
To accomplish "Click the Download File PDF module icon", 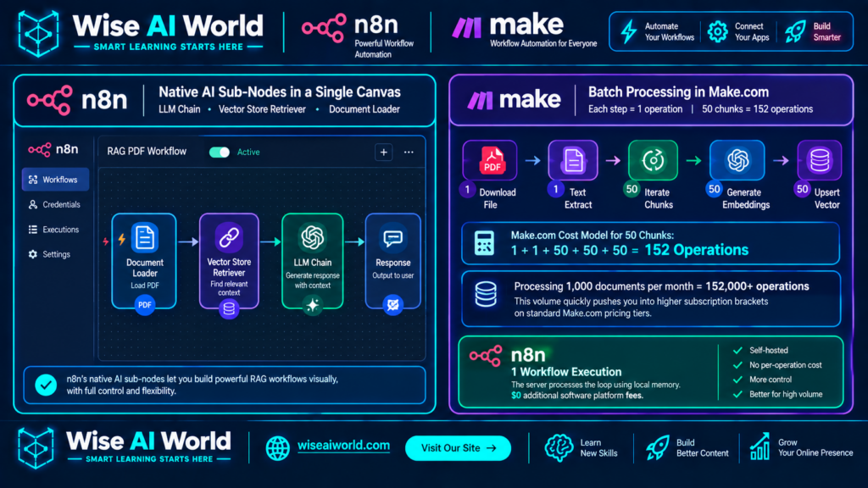I will (490, 160).
